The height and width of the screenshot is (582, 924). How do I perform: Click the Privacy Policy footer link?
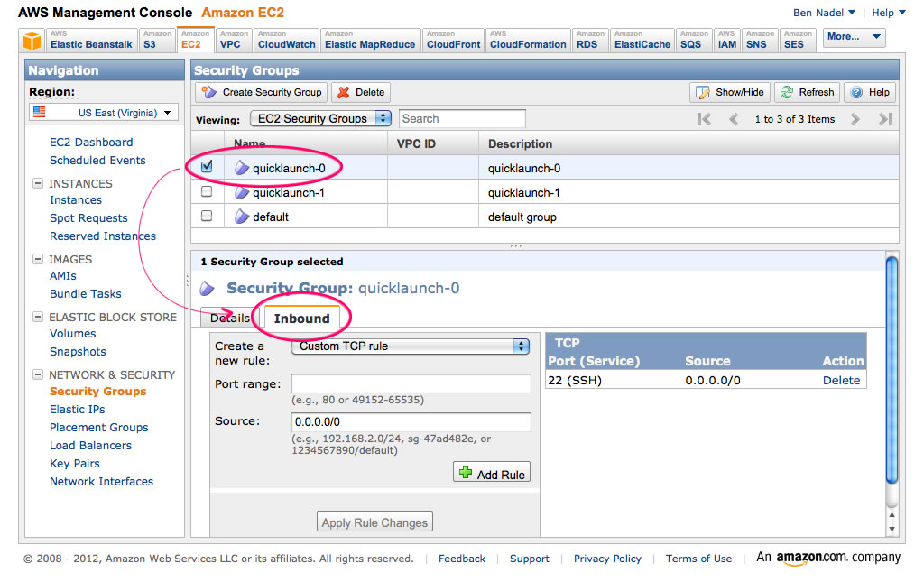coord(607,559)
